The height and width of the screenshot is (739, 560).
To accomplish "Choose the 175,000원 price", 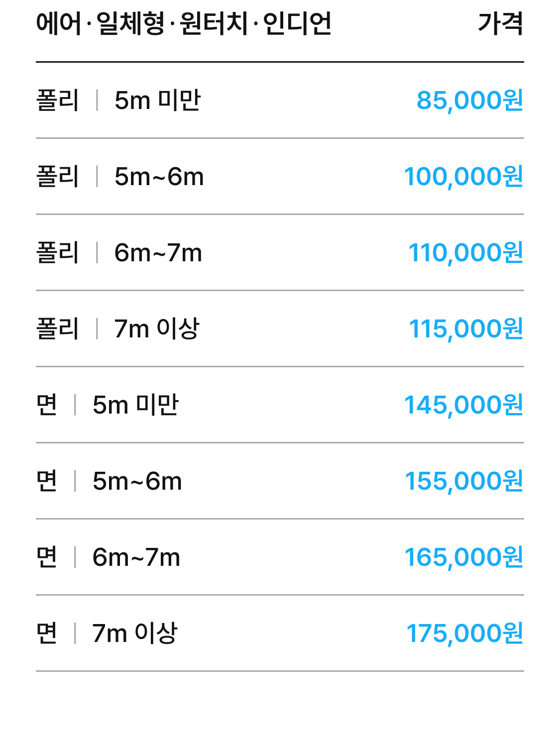I will tap(464, 633).
